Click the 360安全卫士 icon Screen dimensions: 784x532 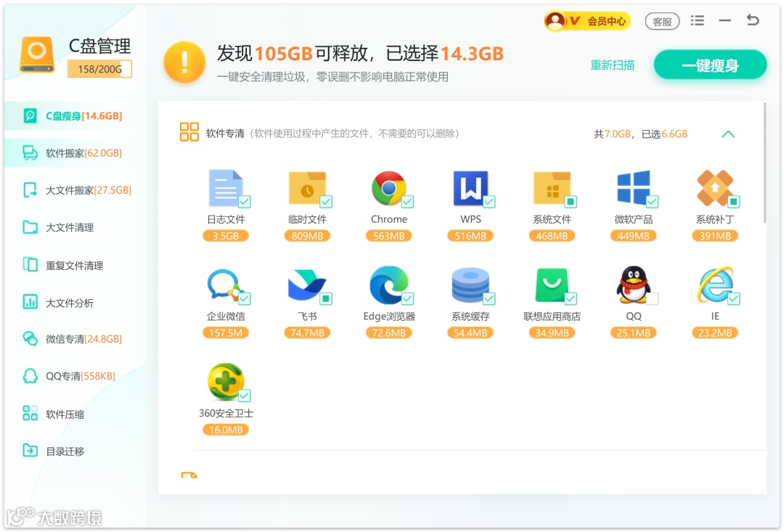(x=226, y=382)
